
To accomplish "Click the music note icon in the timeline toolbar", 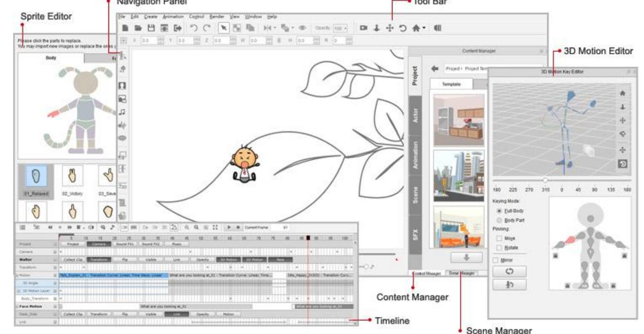I will 112,227.
